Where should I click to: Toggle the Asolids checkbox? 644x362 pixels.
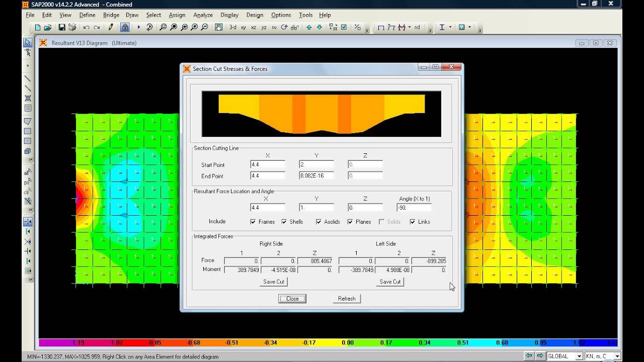click(x=318, y=222)
